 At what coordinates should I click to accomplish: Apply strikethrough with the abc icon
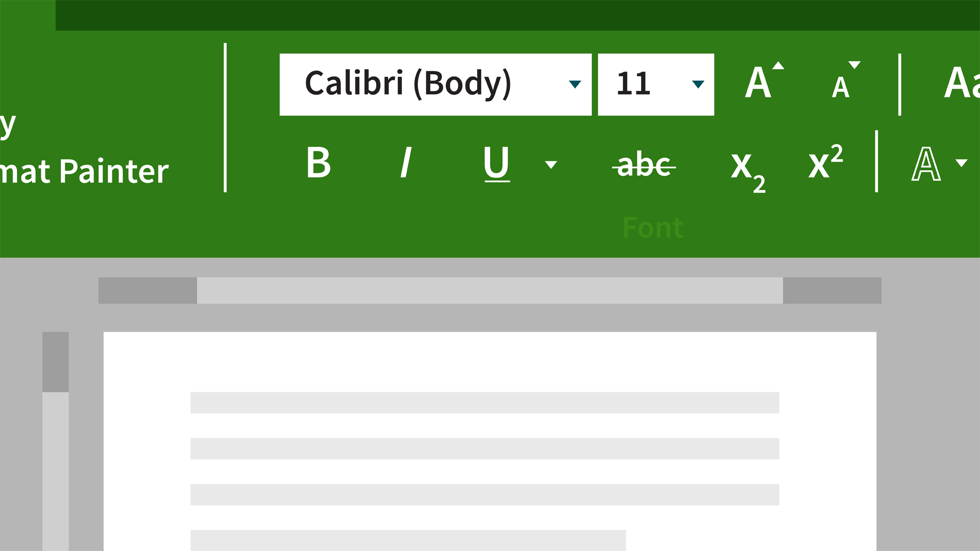pyautogui.click(x=644, y=165)
